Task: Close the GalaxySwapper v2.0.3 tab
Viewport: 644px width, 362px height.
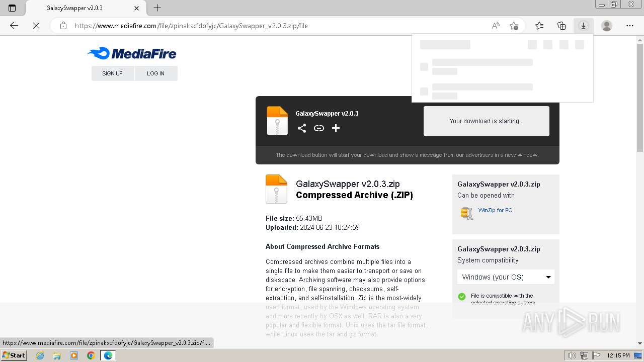Action: [137, 8]
